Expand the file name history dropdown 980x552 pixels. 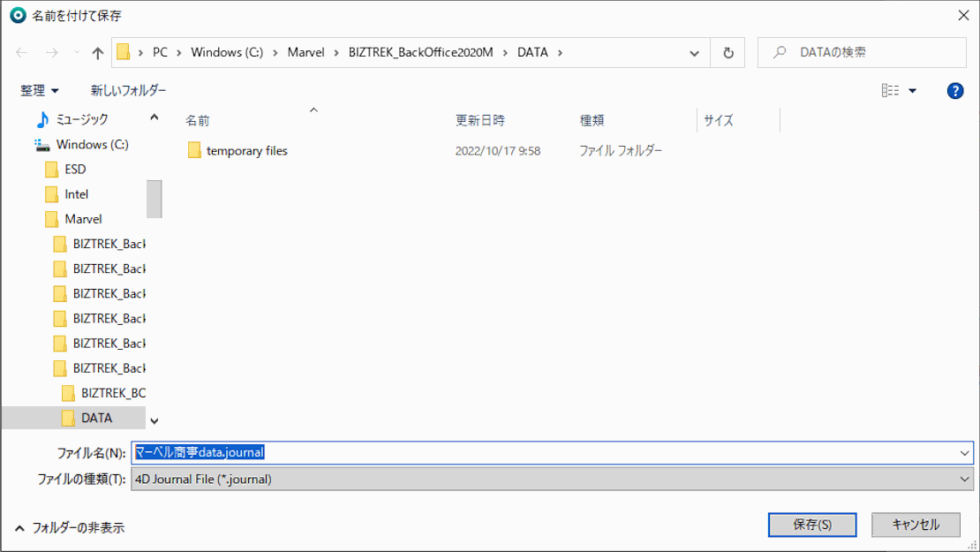964,452
